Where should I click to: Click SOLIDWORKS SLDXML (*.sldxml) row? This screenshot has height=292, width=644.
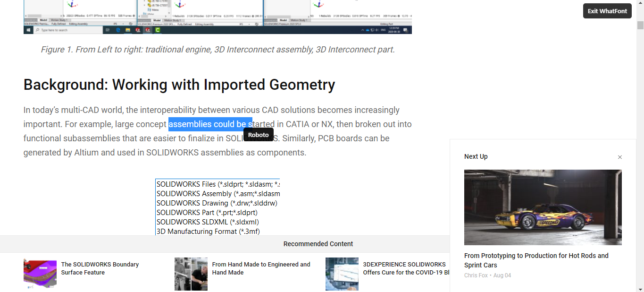[x=208, y=222]
